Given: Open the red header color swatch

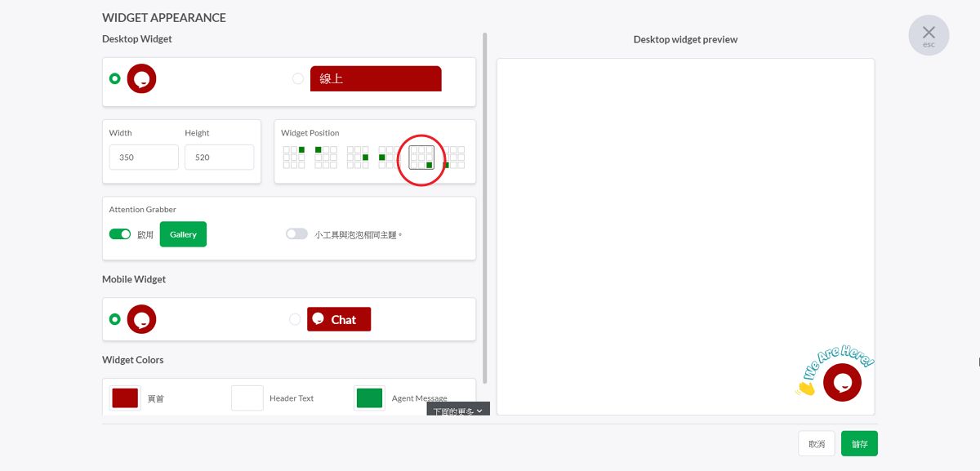Looking at the screenshot, I should point(124,398).
